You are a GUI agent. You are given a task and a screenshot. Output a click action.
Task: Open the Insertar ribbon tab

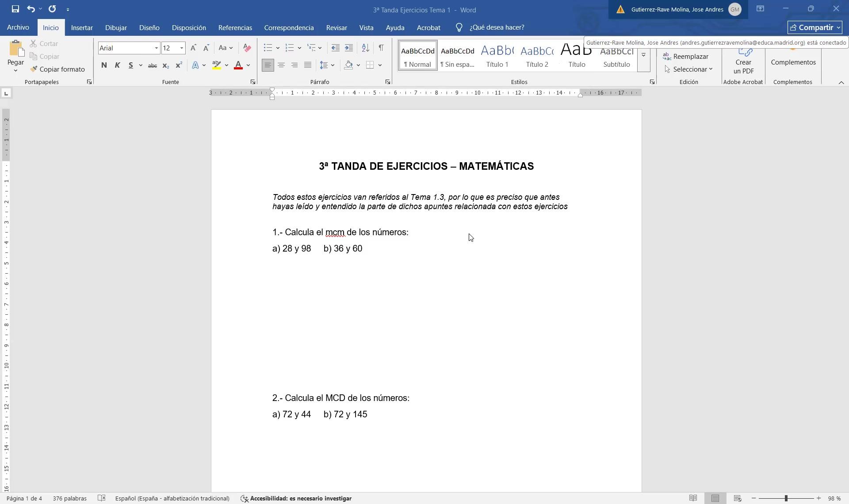82,27
